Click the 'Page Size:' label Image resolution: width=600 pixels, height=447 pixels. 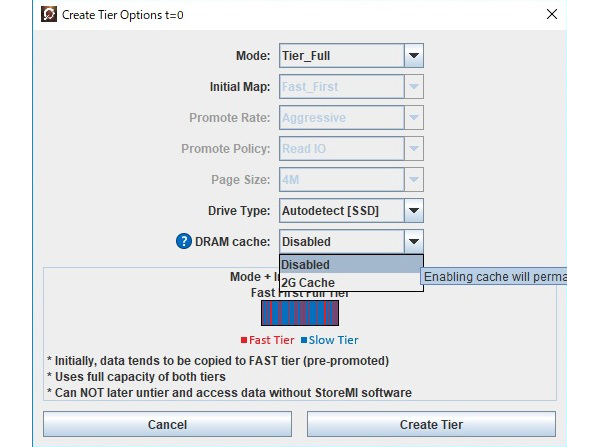coord(241,179)
